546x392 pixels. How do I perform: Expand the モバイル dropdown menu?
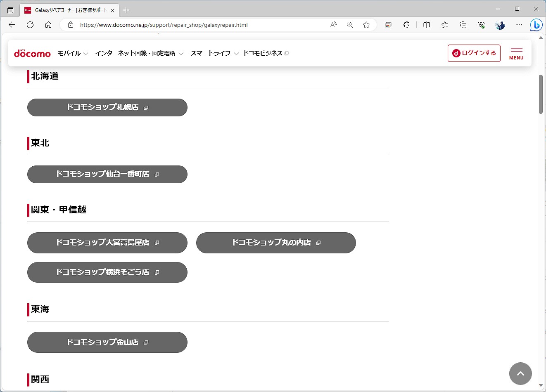point(73,53)
